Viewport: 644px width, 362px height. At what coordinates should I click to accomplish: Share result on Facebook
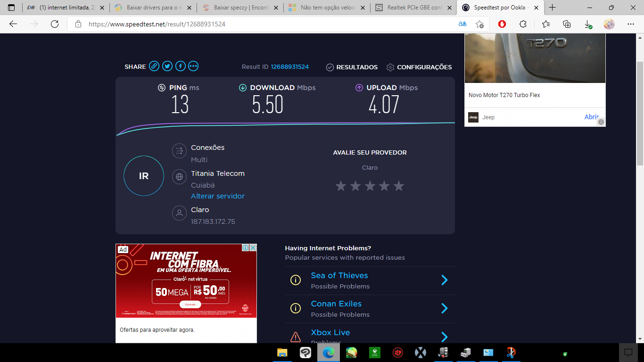point(181,66)
